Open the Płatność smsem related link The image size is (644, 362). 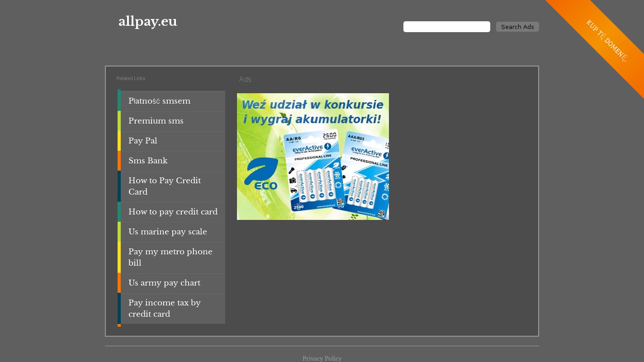(159, 101)
